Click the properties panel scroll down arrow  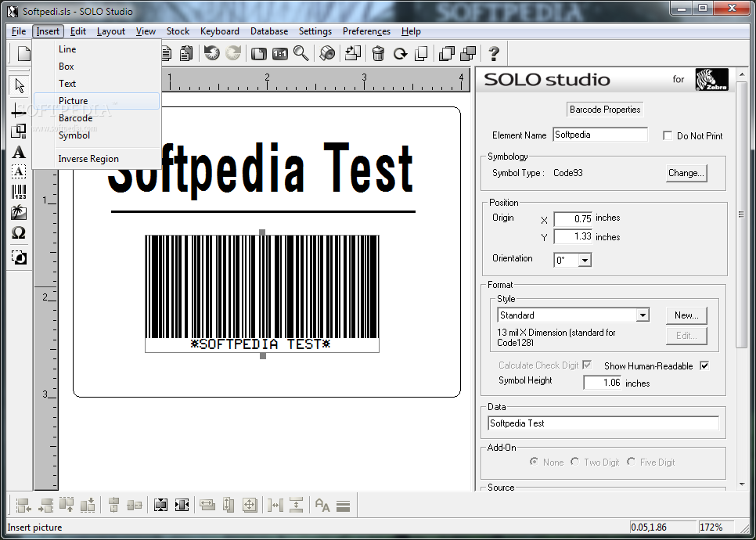pos(742,484)
